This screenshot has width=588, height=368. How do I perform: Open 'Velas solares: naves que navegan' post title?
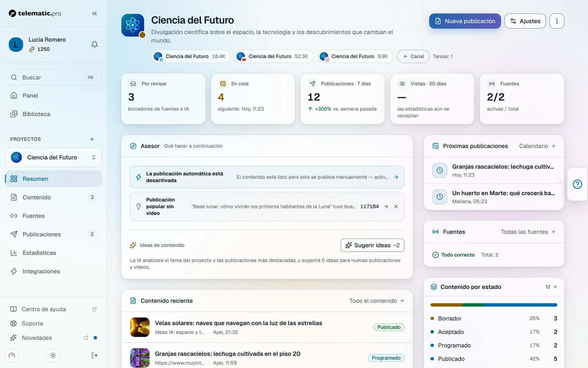pos(238,323)
